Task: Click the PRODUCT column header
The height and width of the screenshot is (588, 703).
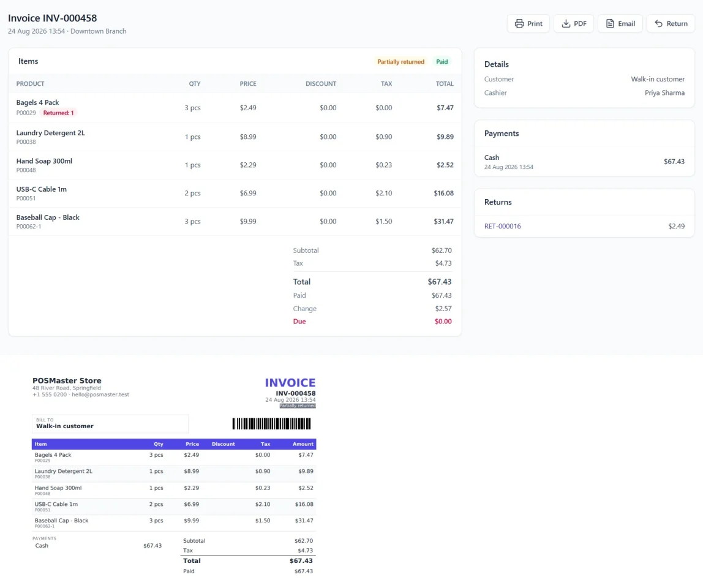Action: tap(30, 84)
